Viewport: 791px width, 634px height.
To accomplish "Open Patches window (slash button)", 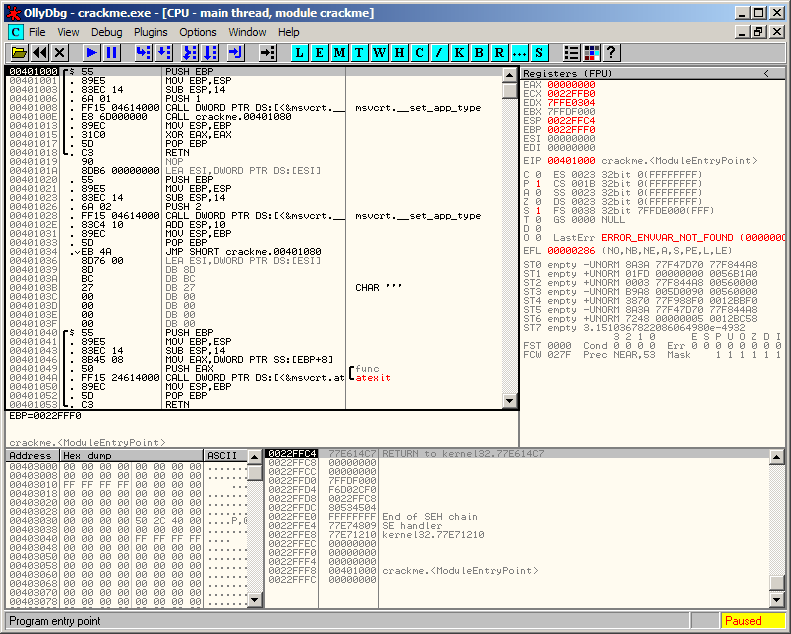I will tap(439, 52).
